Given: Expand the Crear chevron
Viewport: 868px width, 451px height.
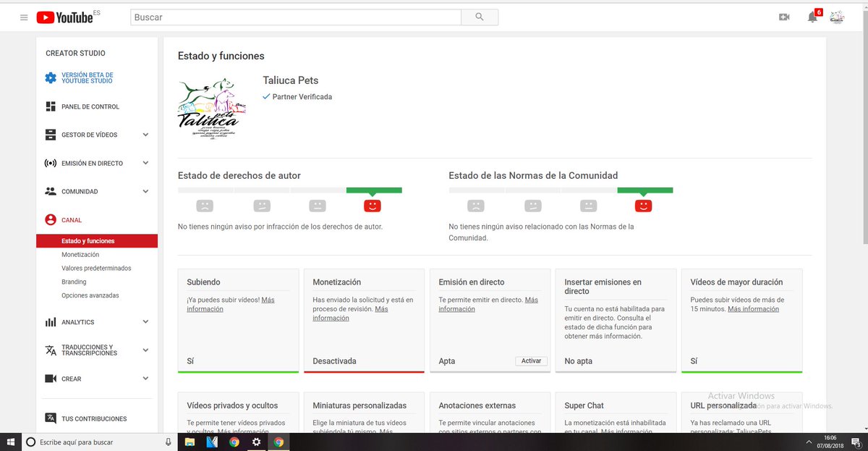Looking at the screenshot, I should [145, 379].
